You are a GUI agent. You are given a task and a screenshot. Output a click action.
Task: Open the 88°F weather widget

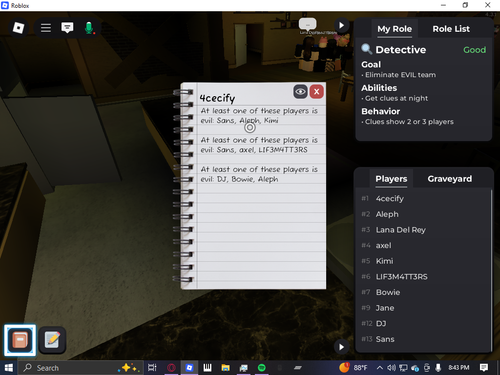click(x=353, y=368)
